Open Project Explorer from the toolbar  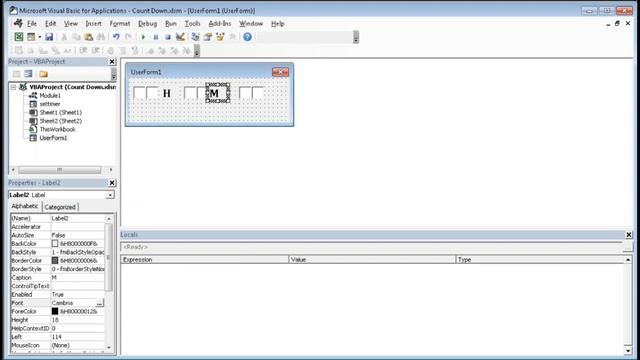pyautogui.click(x=196, y=37)
